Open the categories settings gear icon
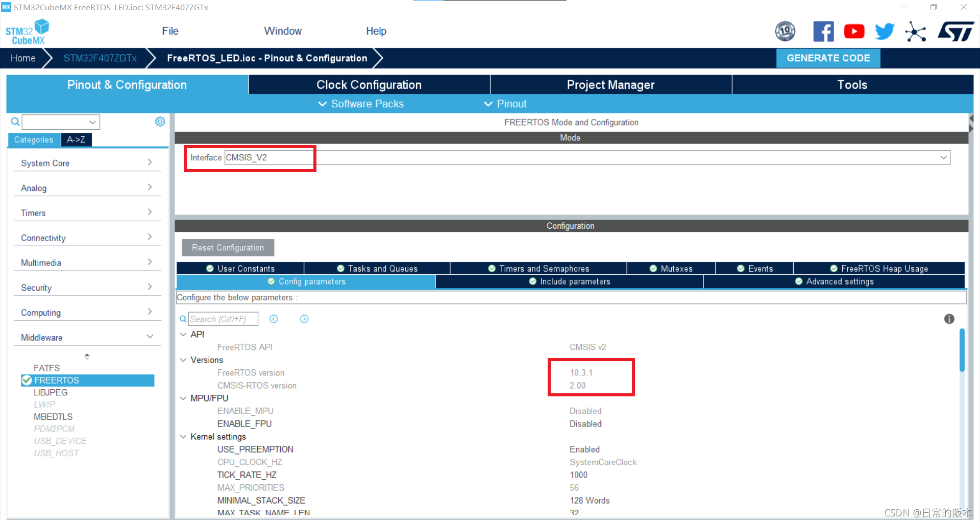 pyautogui.click(x=160, y=121)
